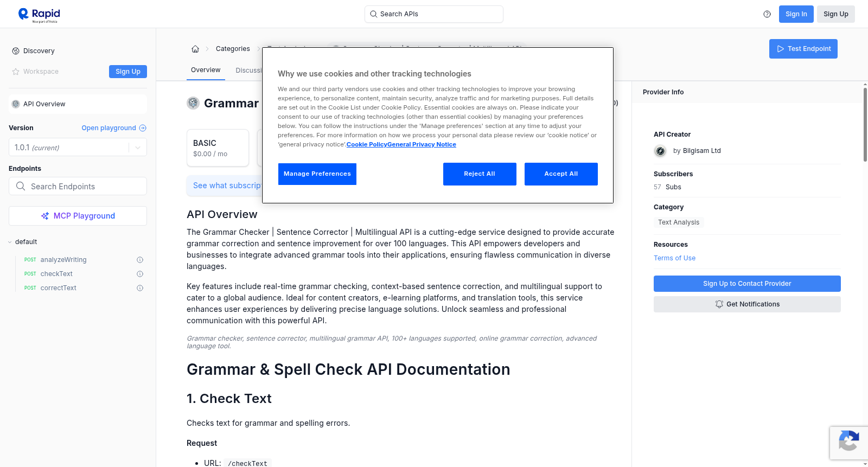Click Accept All cookies
Screen dimensions: 868x467
coord(561,174)
